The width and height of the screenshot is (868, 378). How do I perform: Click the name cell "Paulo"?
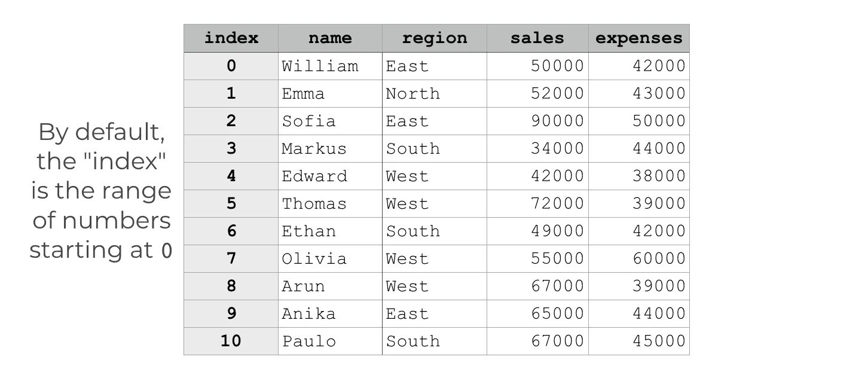(x=330, y=341)
